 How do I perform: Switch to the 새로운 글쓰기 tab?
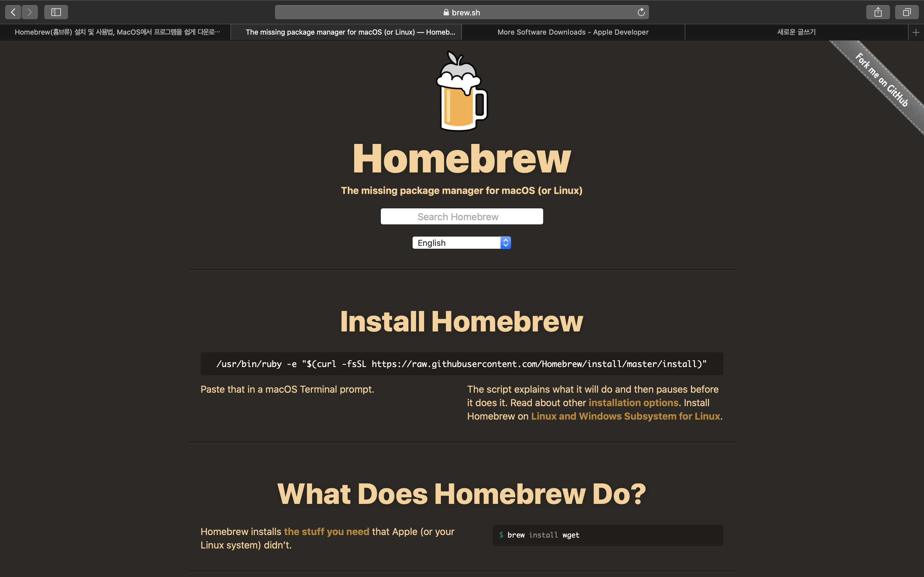[796, 32]
